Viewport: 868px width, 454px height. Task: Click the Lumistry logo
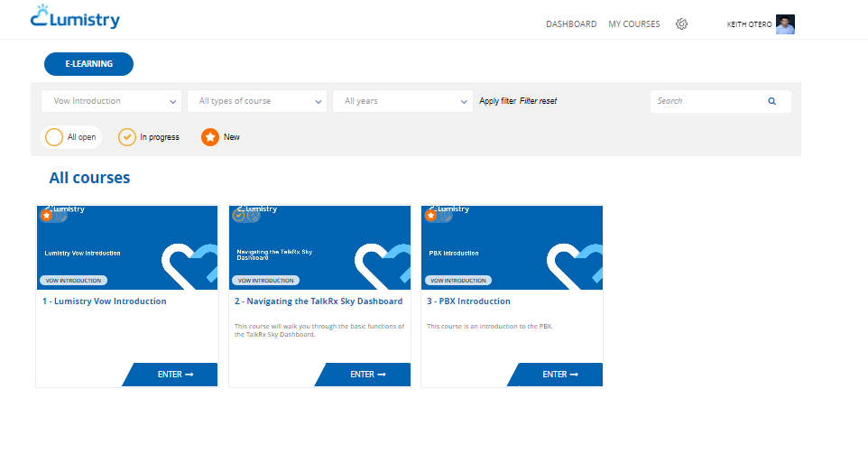(75, 18)
